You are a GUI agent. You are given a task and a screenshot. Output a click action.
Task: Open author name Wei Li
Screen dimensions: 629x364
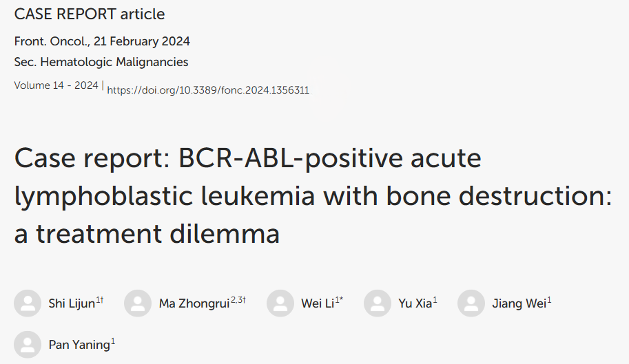(318, 303)
